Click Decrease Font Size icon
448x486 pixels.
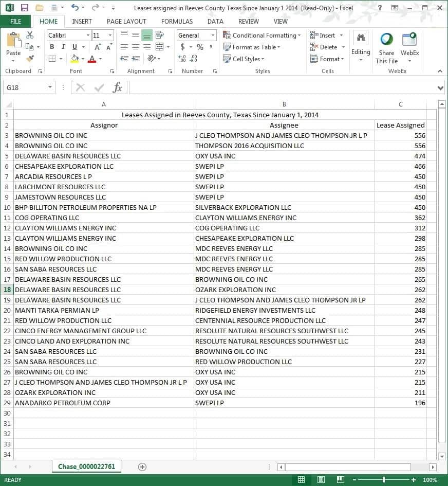coord(109,47)
